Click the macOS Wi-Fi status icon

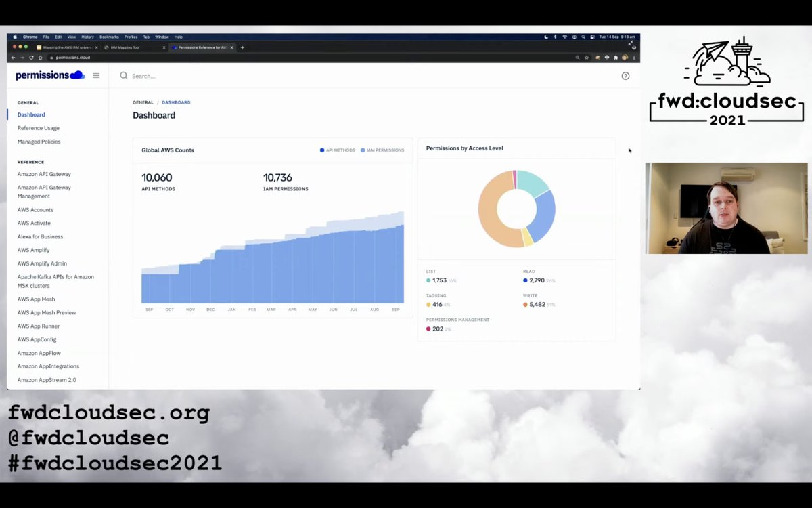[565, 37]
